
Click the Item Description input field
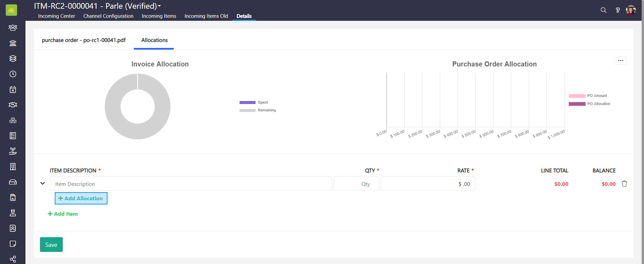click(191, 184)
